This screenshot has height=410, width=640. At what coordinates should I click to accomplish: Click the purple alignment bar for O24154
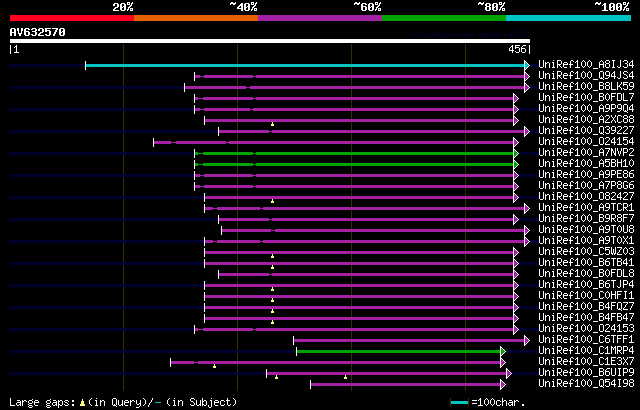click(334, 142)
